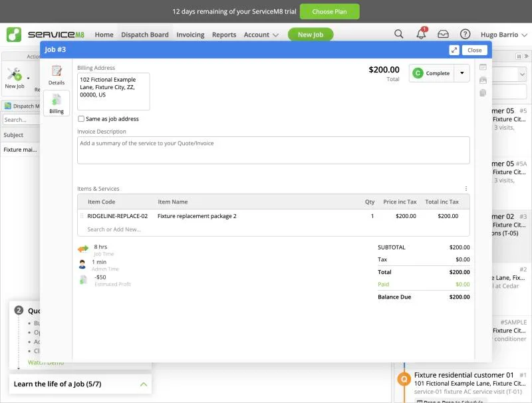Image resolution: width=532 pixels, height=403 pixels.
Task: Expand Job #3 dialog to fullscreen
Action: tap(454, 50)
